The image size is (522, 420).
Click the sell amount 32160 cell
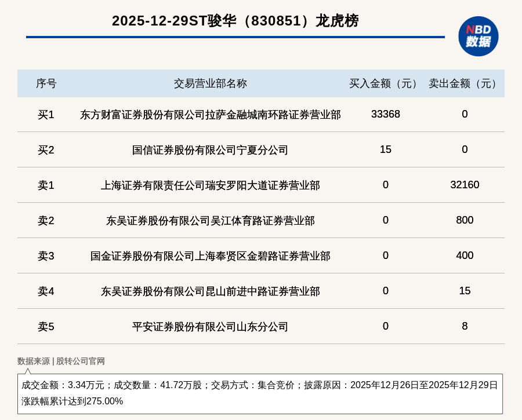(x=465, y=185)
